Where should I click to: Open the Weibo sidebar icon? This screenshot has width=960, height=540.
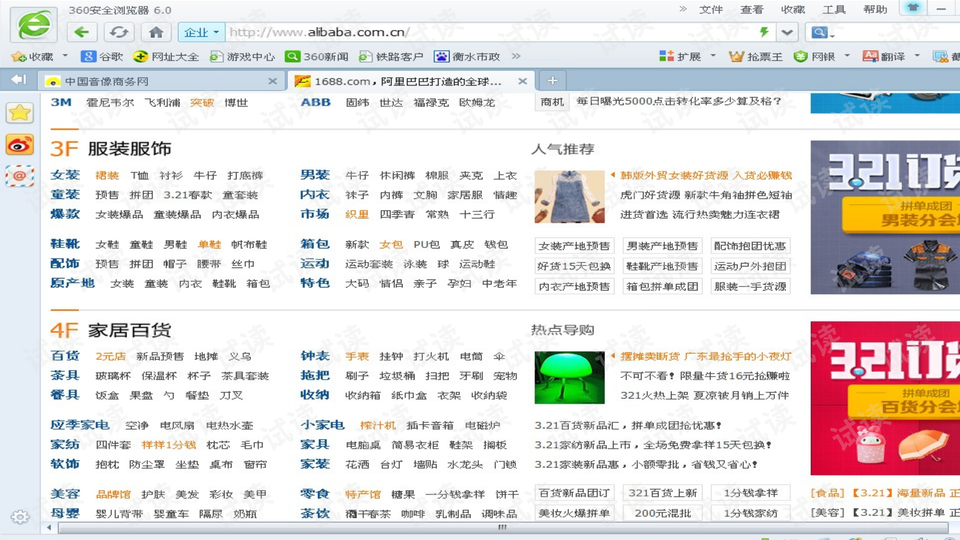point(19,145)
